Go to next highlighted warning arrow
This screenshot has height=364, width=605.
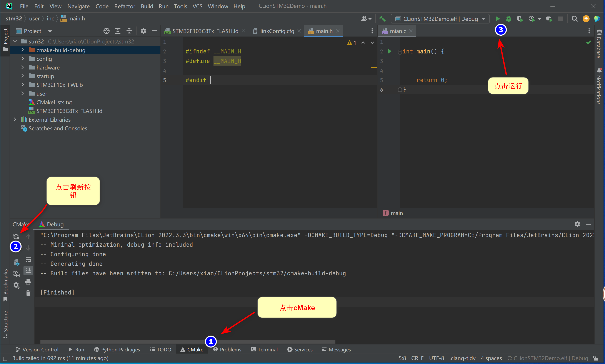pos(372,43)
